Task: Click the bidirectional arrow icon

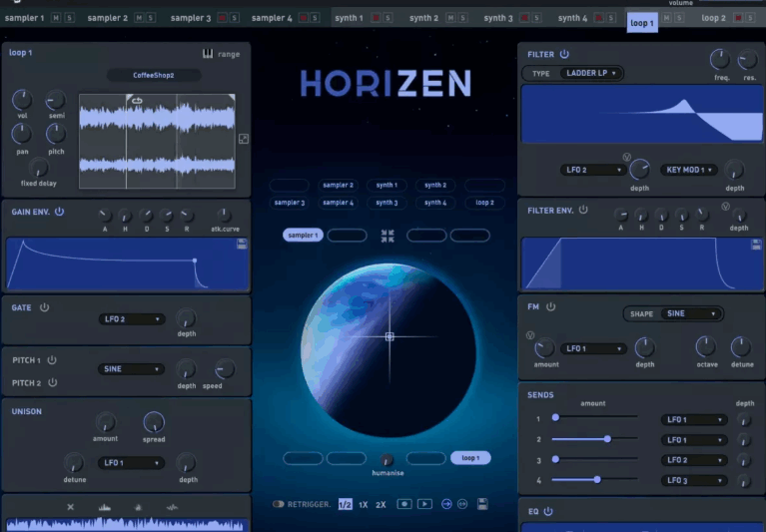Action: [462, 504]
